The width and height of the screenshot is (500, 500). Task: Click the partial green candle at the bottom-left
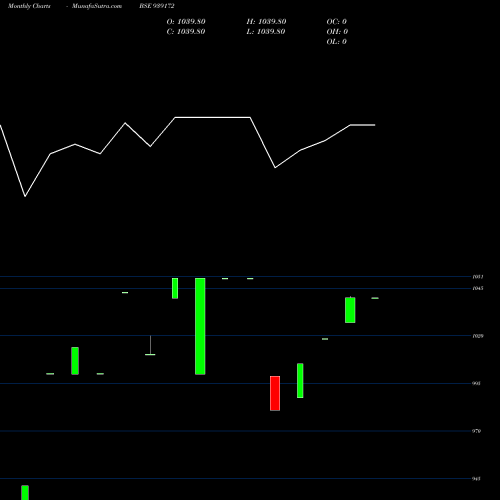[25, 493]
